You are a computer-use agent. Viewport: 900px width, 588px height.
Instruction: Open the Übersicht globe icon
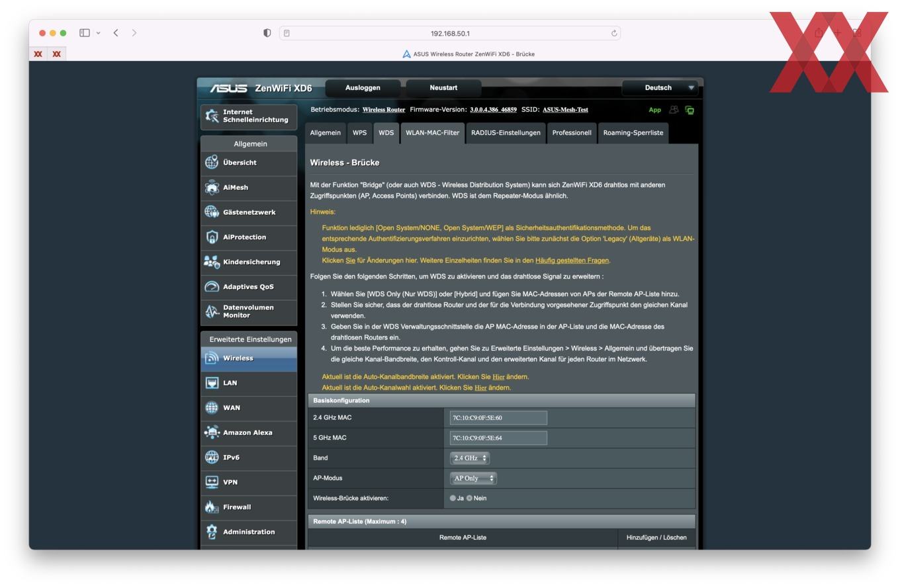tap(212, 163)
